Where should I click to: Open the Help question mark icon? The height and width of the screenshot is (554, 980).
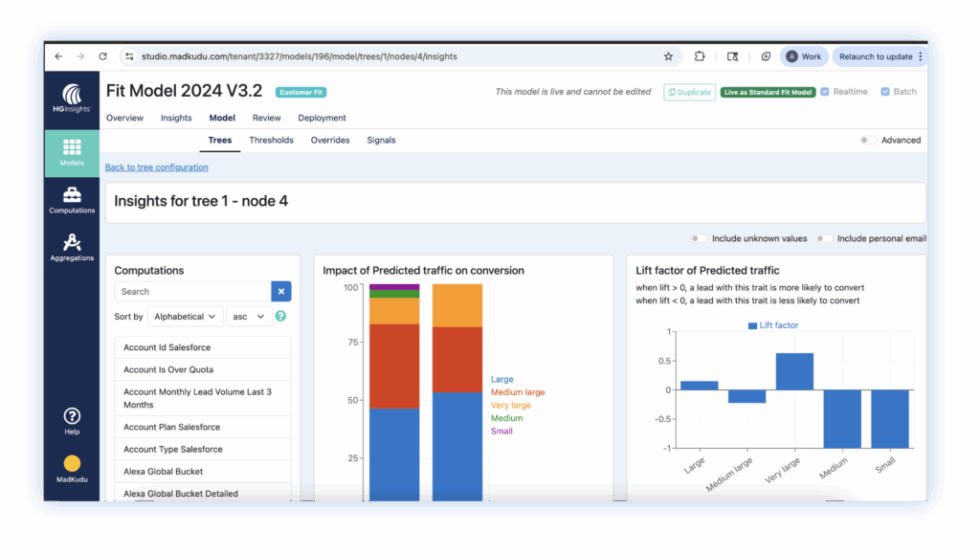[x=72, y=420]
